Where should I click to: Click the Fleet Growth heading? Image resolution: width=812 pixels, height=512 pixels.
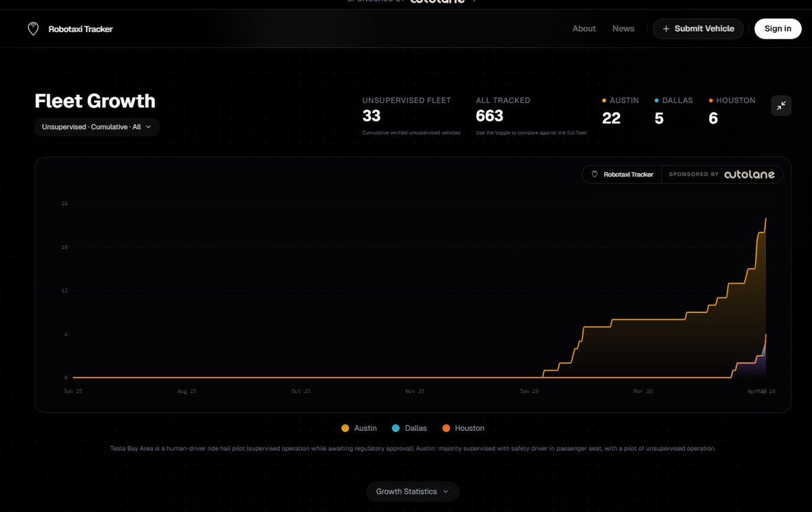coord(95,101)
